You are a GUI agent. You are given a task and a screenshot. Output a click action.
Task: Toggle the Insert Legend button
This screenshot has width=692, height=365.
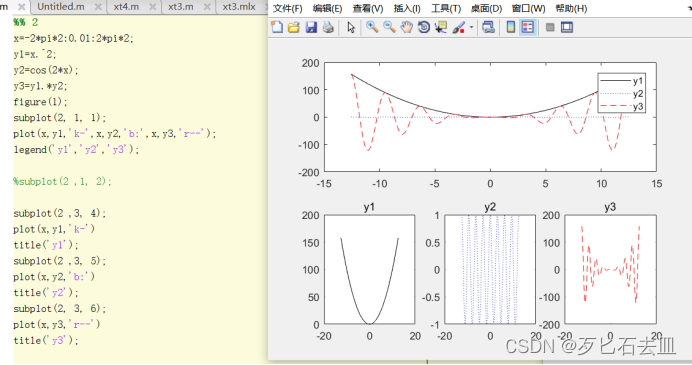[x=528, y=27]
